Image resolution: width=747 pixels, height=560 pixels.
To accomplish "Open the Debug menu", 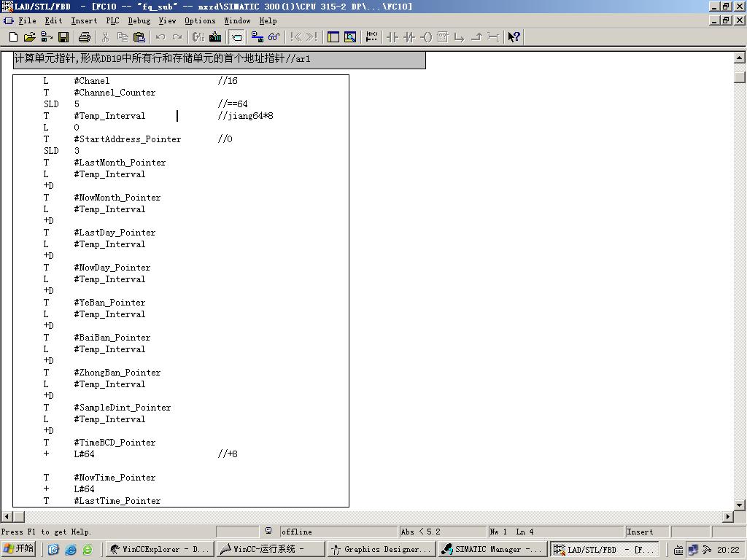I will 139,20.
